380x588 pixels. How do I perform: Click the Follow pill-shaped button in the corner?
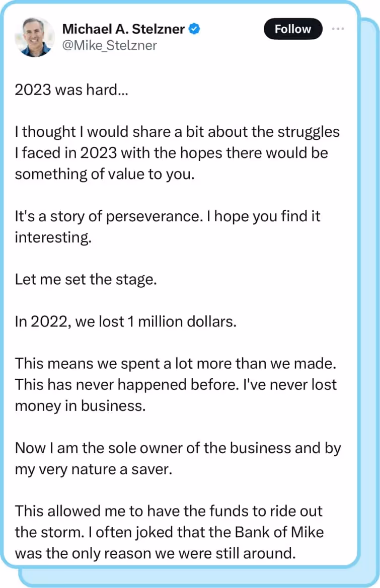point(293,29)
